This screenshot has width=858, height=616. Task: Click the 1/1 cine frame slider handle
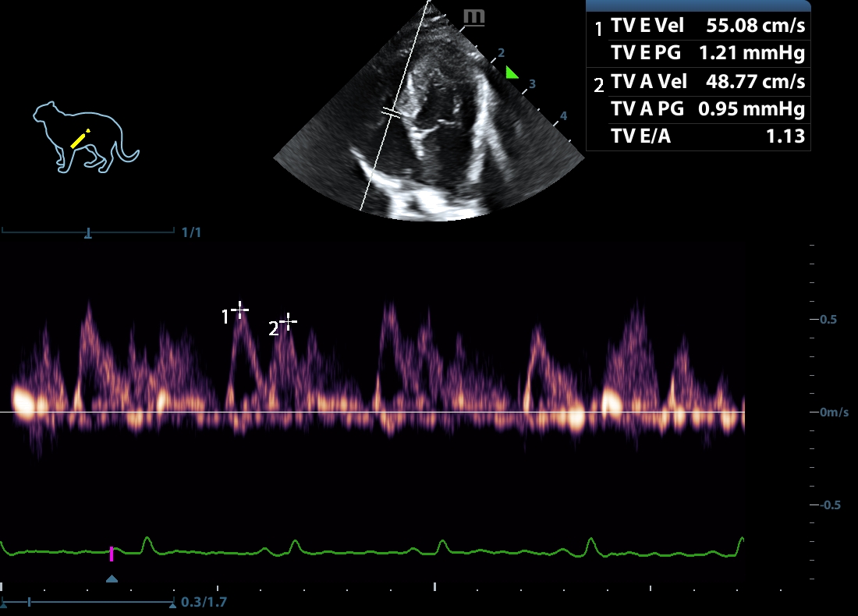tap(88, 232)
